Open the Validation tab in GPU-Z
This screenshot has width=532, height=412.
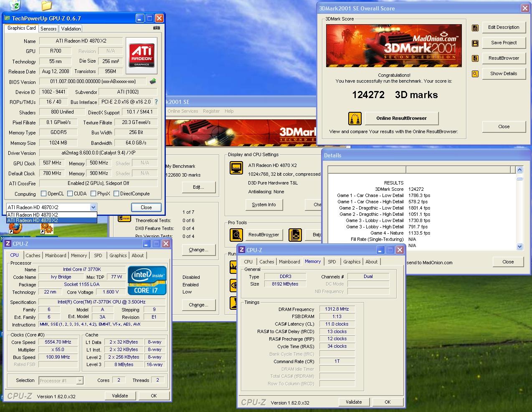[71, 29]
